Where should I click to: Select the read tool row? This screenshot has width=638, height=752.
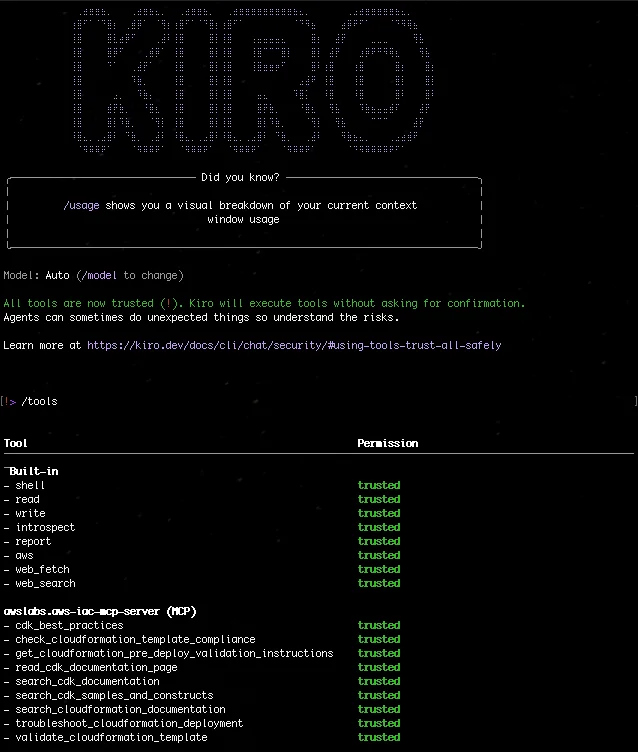pos(202,499)
